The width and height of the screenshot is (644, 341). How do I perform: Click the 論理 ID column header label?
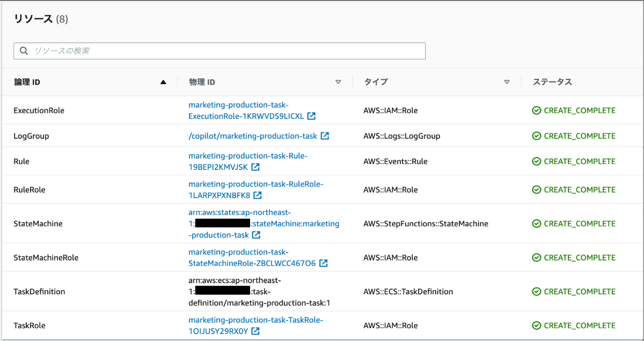pos(27,82)
